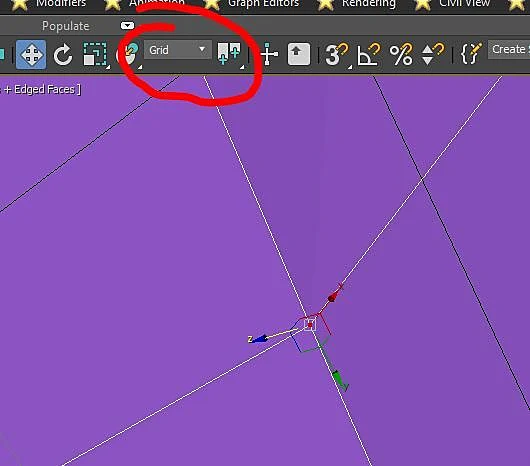Select the Move tool
The width and height of the screenshot is (530, 466).
coord(31,54)
